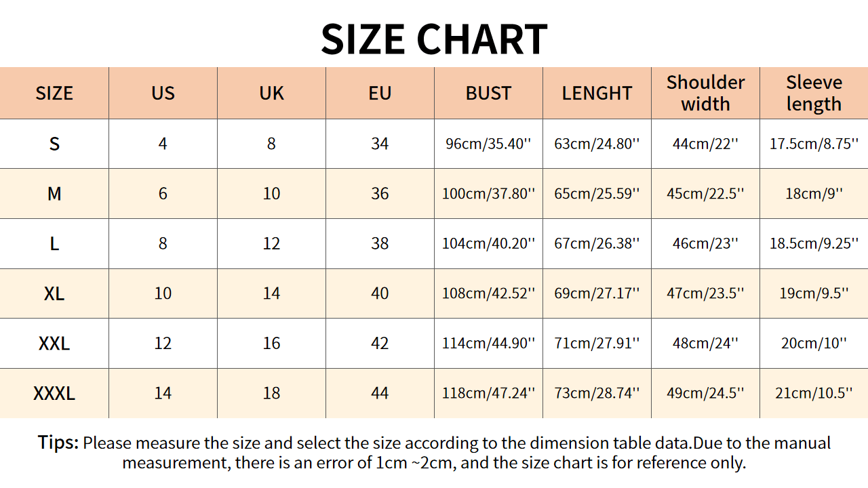Viewport: 868px width, 488px height.
Task: Click the LENGHT column header
Action: (x=597, y=94)
